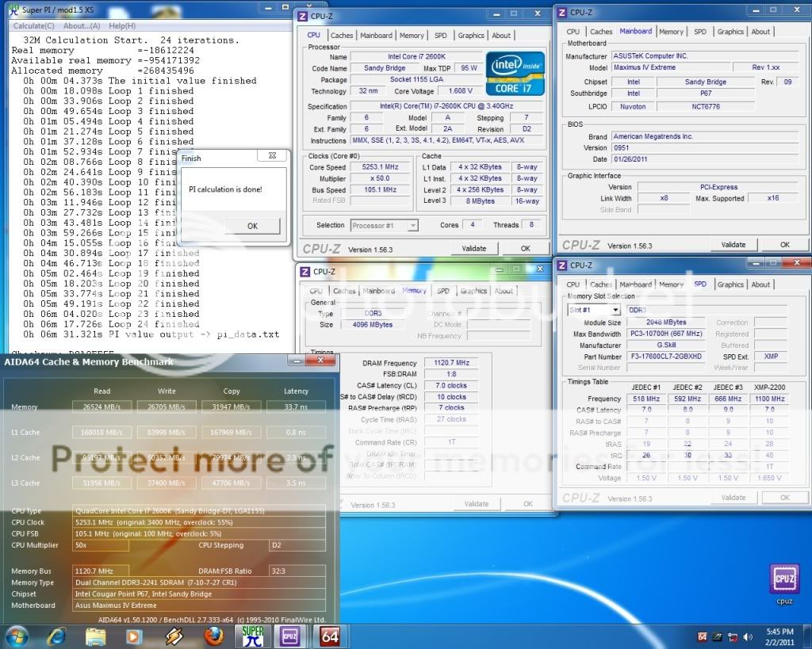The height and width of the screenshot is (649, 812).
Task: Open the Calculate(C) menu in Super PI
Action: (33, 26)
